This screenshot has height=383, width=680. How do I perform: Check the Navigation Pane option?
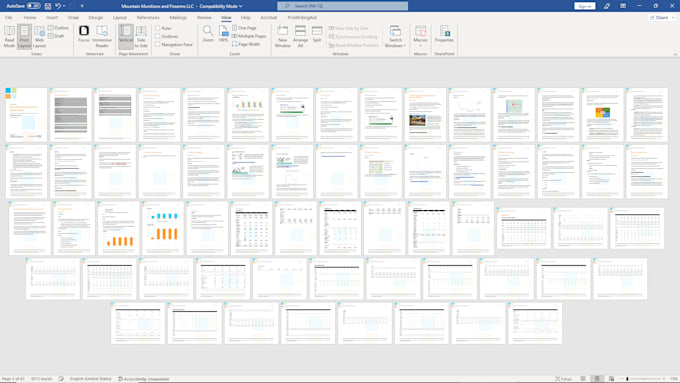coord(158,44)
